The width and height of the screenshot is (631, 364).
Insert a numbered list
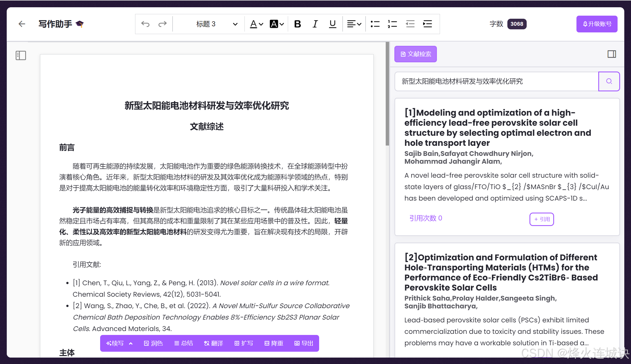pyautogui.click(x=392, y=24)
